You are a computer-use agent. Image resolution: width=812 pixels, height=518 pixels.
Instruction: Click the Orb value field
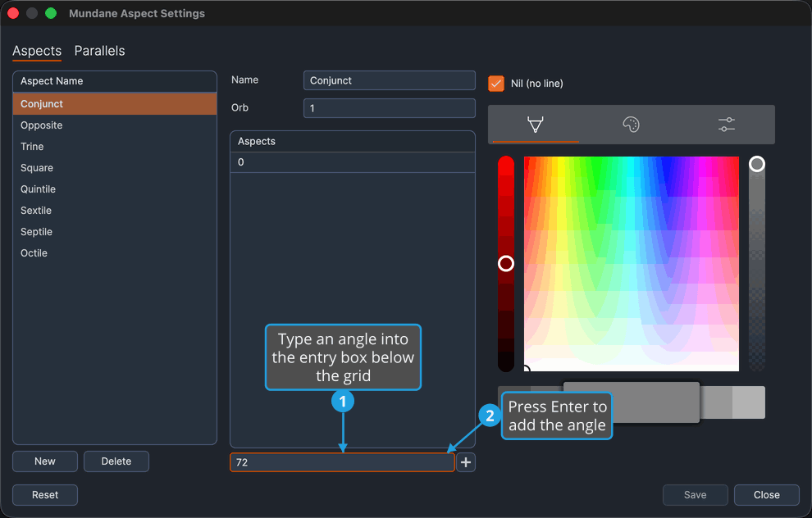point(389,108)
